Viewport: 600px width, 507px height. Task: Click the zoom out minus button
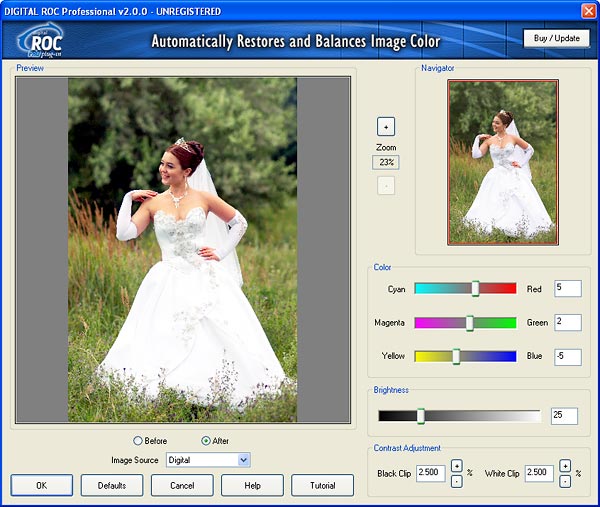coord(386,185)
